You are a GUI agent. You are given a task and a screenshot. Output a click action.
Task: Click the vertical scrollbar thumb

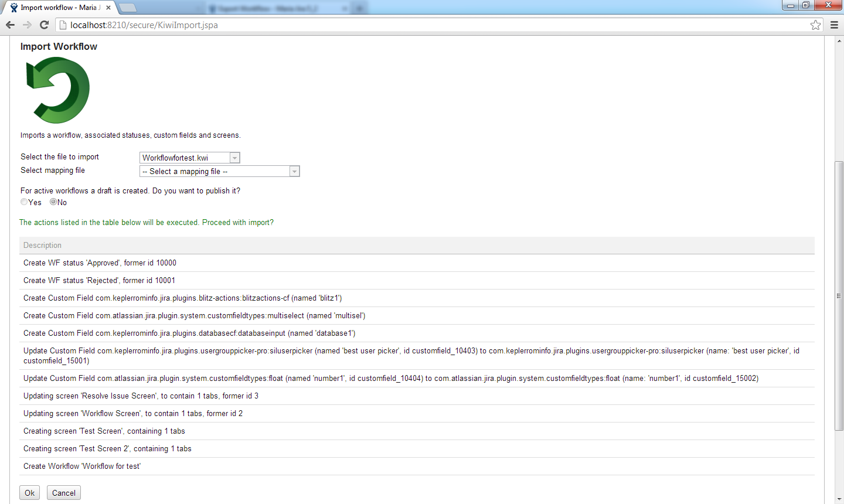[x=839, y=296]
